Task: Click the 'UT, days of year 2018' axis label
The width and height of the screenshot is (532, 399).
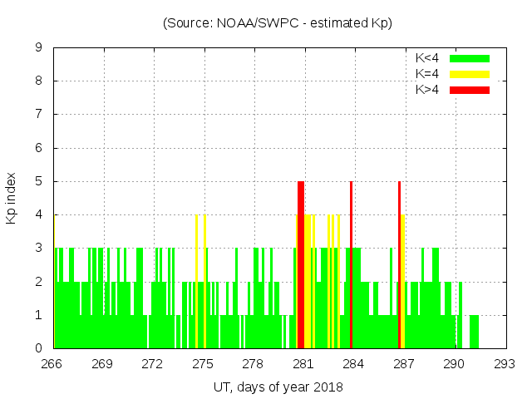Action: tap(278, 387)
